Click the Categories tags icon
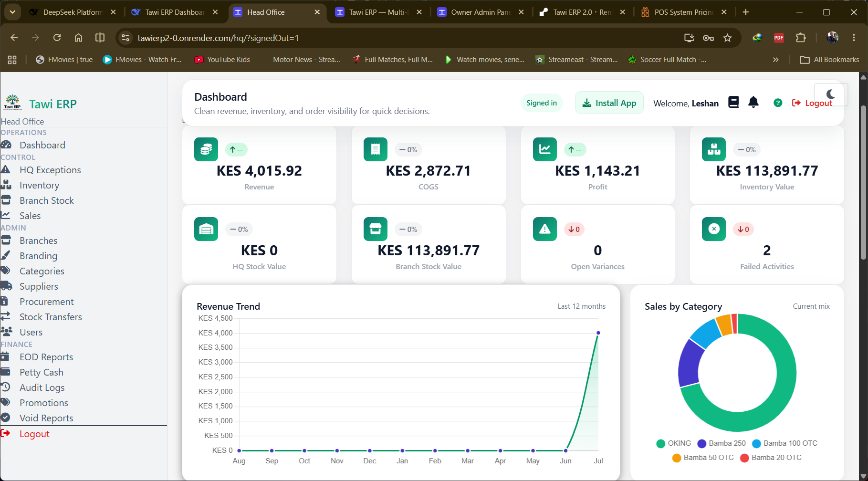This screenshot has width=868, height=481. coord(6,271)
